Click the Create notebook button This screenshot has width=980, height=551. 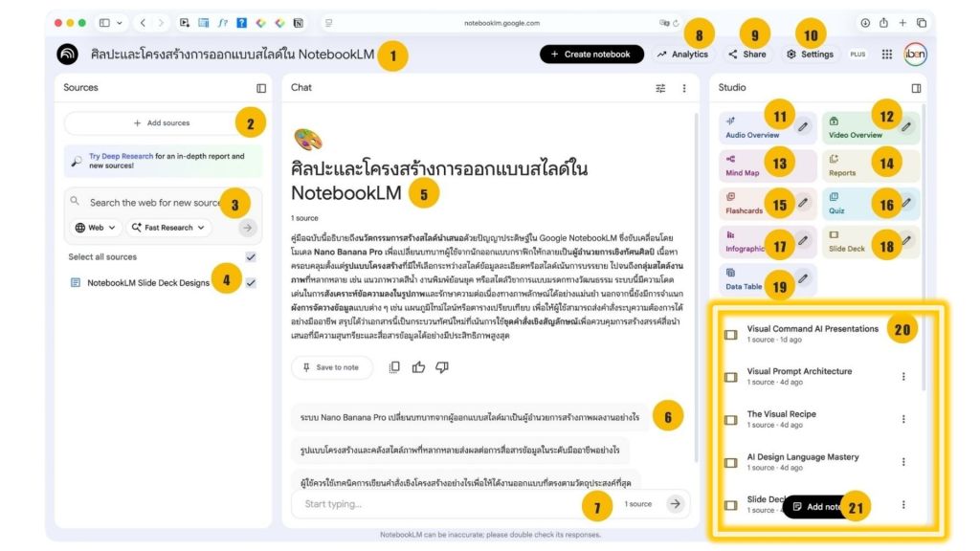coord(591,54)
